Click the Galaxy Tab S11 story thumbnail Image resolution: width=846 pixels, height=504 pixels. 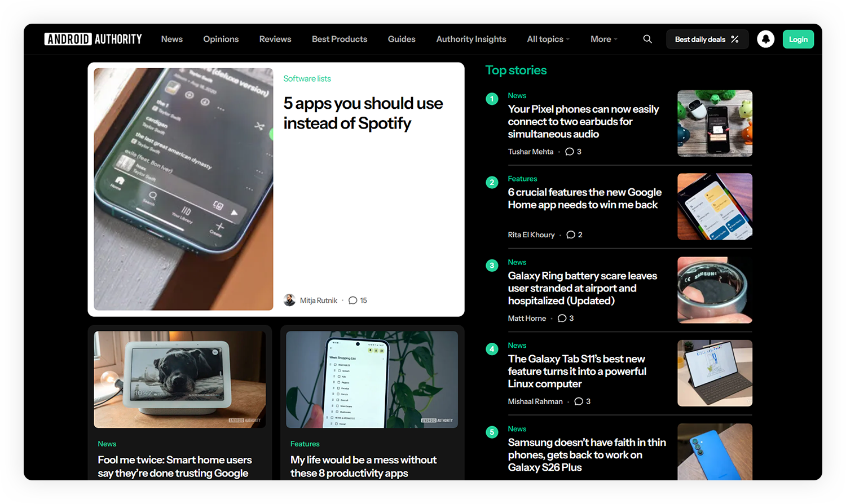715,373
